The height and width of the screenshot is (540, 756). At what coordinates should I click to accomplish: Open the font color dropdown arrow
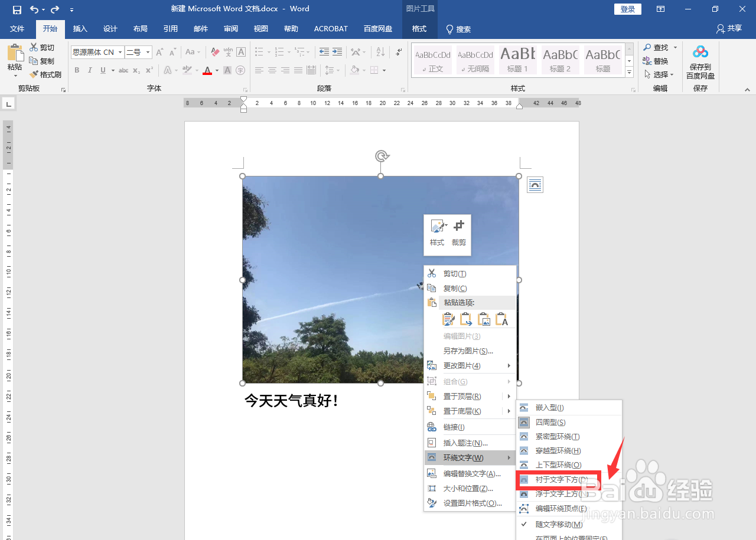click(x=217, y=70)
